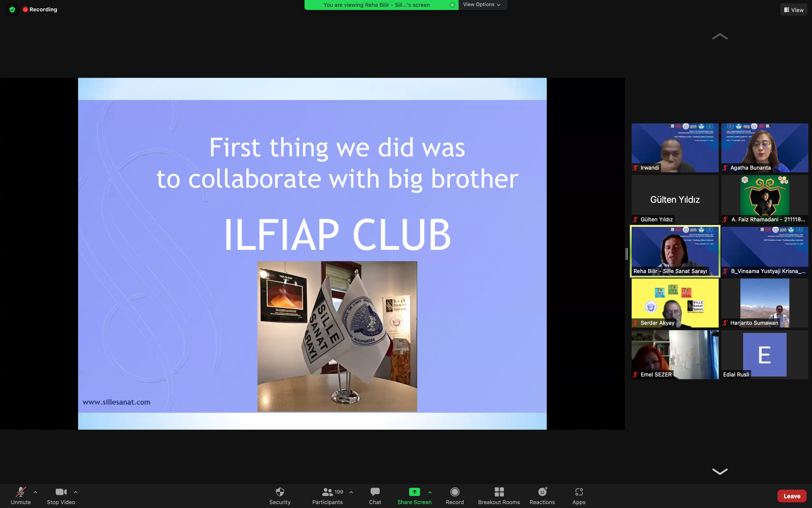Image resolution: width=812 pixels, height=508 pixels.
Task: Click muted mic icon on B_Vinsama tile
Action: [726, 271]
